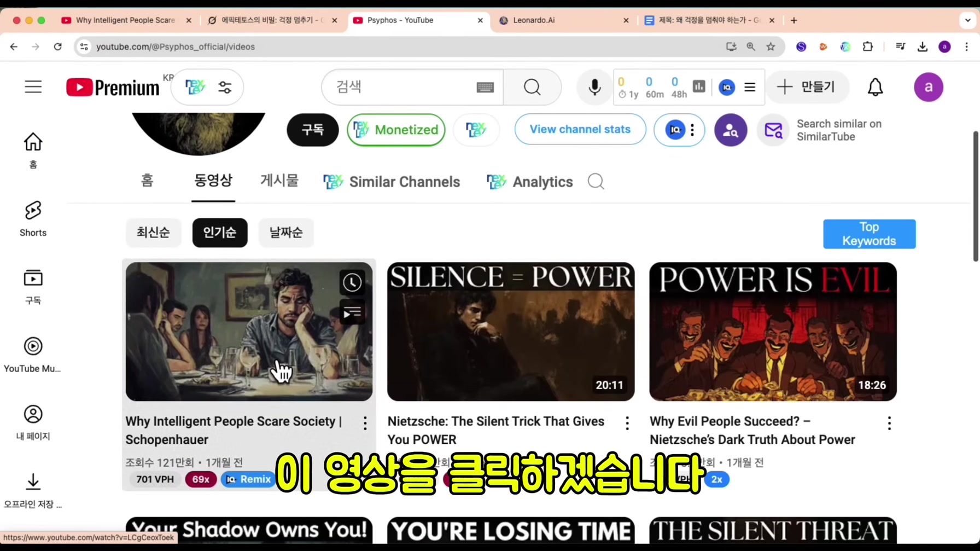Click the Monetized badge button

click(396, 130)
